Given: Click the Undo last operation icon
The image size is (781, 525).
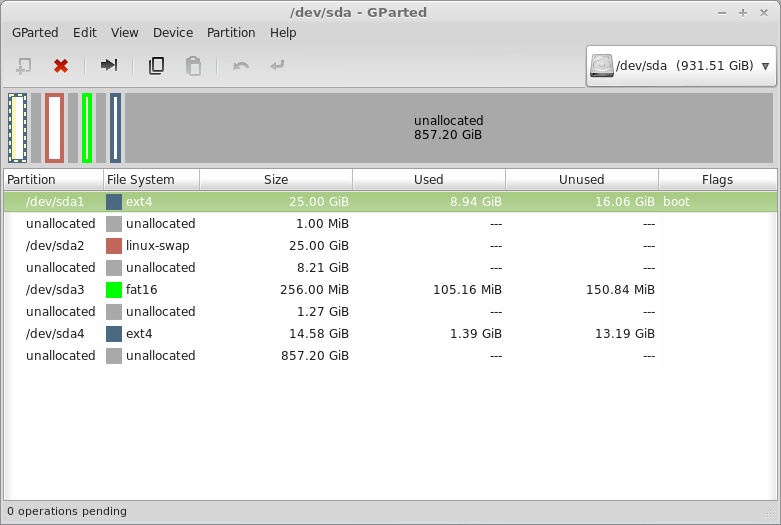Looking at the screenshot, I should click(x=241, y=66).
